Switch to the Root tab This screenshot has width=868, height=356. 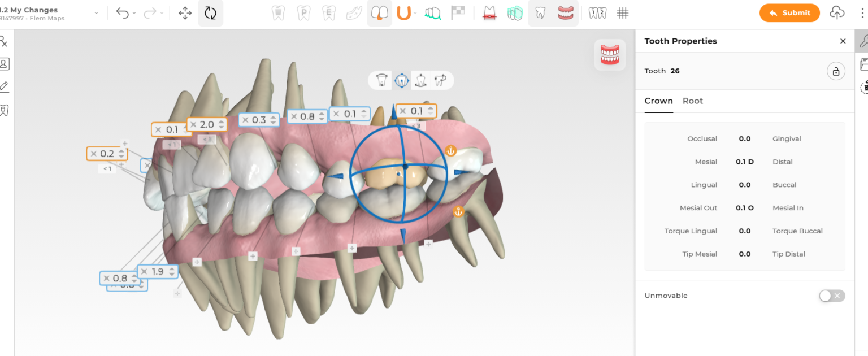coord(692,101)
